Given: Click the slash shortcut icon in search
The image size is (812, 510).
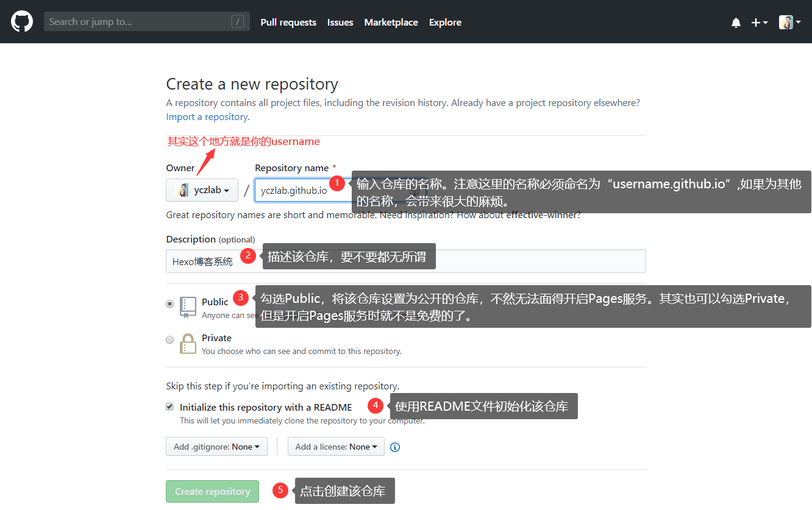Looking at the screenshot, I should 238,22.
